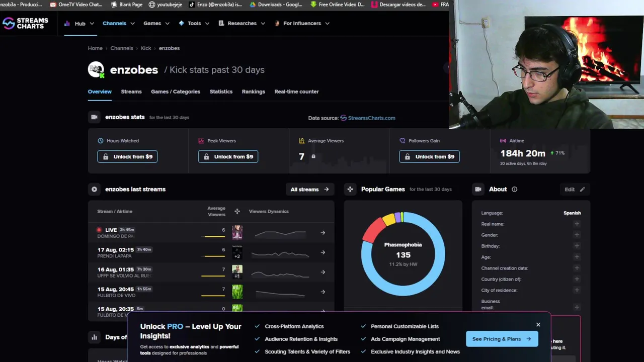Click the lock next to average viewers 7

point(313,156)
